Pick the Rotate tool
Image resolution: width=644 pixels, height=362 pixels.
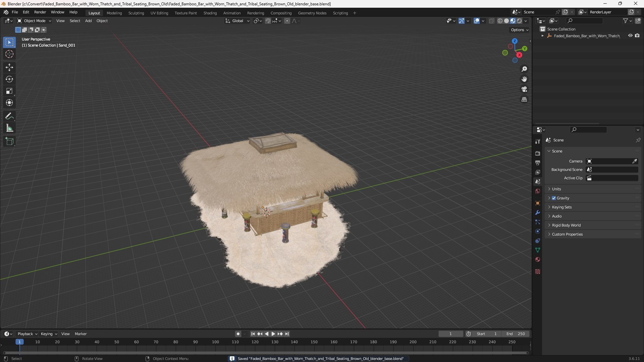tap(9, 79)
